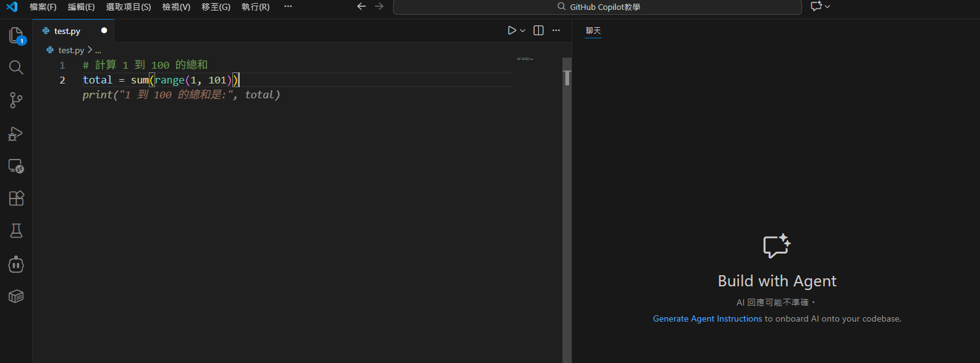Click the GitHub Copilot教學 search box
Image resolution: width=980 pixels, height=363 pixels.
click(598, 7)
